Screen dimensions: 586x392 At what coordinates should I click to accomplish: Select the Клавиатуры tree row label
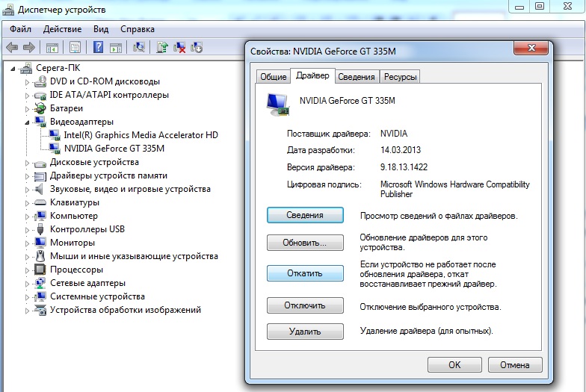pyautogui.click(x=75, y=202)
